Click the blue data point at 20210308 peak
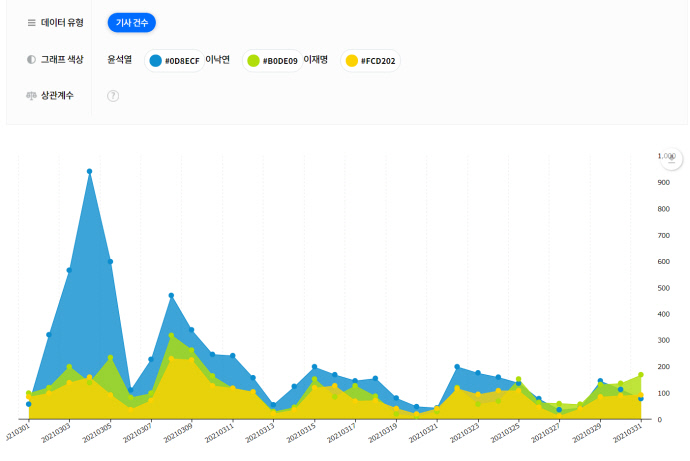This screenshot has width=690, height=461. (x=171, y=296)
